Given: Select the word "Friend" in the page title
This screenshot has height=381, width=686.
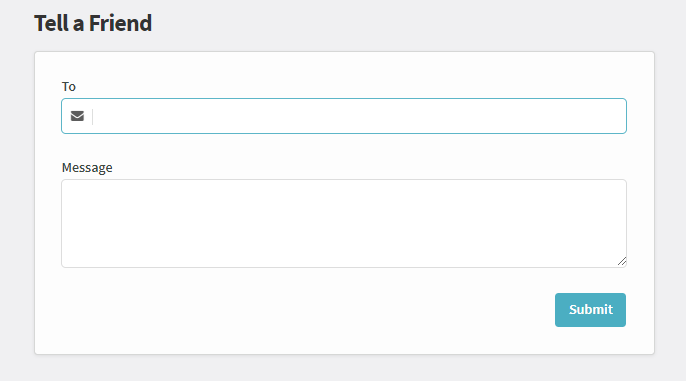Looking at the screenshot, I should (120, 23).
